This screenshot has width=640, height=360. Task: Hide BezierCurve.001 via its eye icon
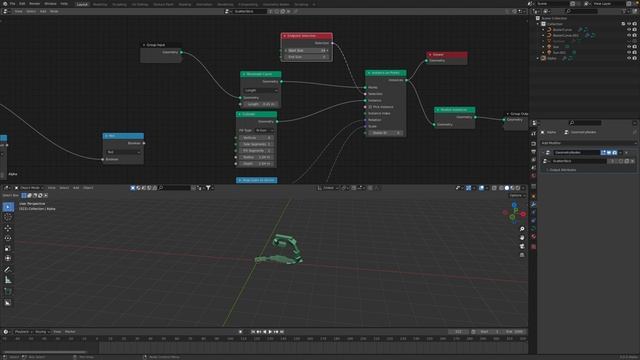click(x=629, y=36)
